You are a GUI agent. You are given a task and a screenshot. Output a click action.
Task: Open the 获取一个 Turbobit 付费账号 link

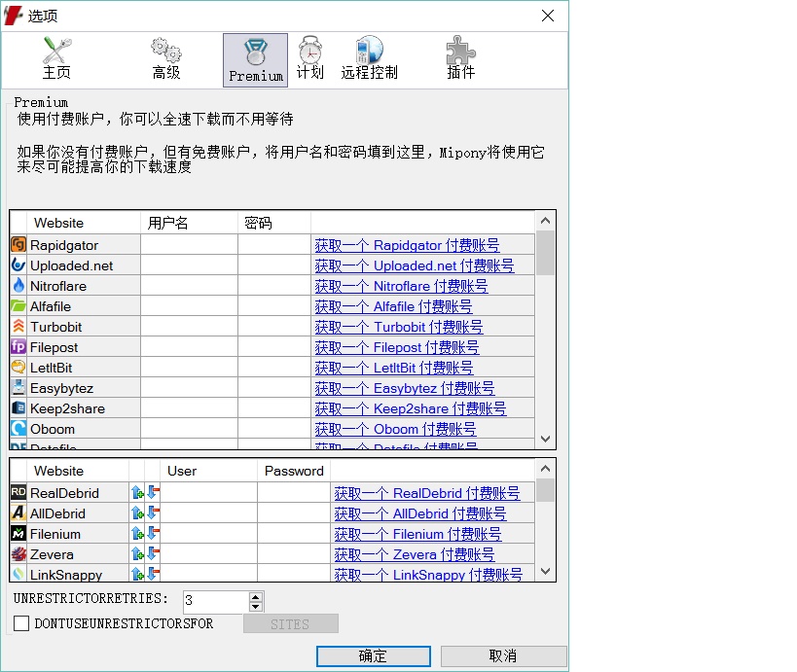(399, 327)
